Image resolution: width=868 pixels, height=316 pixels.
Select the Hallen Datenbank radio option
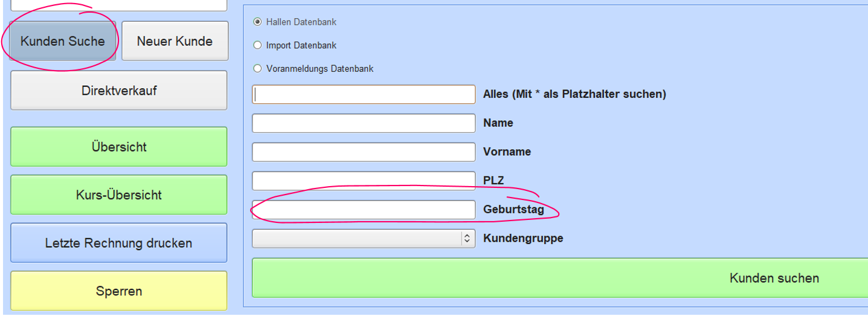coord(258,22)
